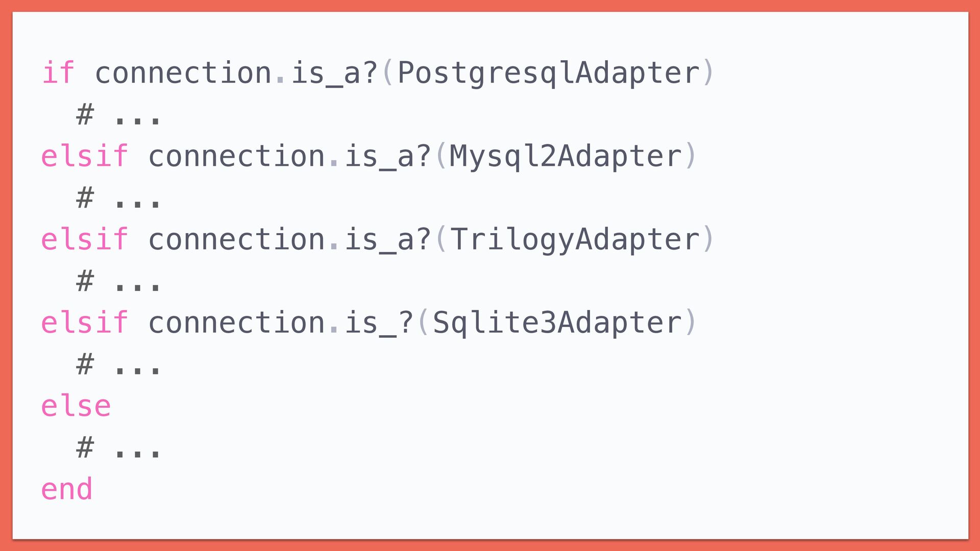Click the 'else' keyword
This screenshot has width=980, height=551.
[76, 407]
